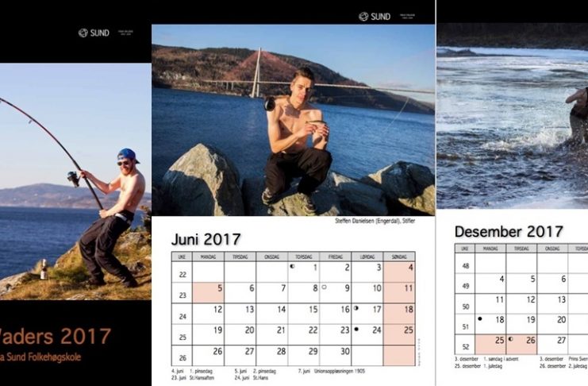Click the Juni 2017 heading
The image size is (588, 386).
click(x=206, y=239)
